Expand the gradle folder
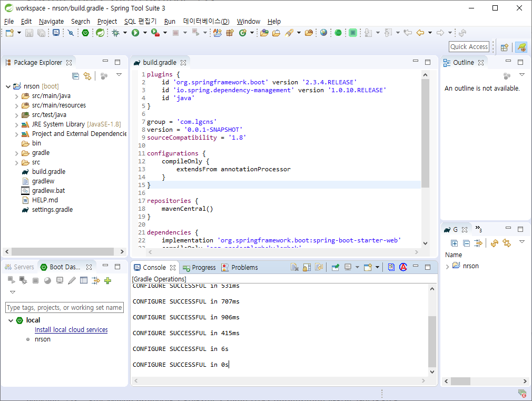532x401 pixels. coord(17,153)
